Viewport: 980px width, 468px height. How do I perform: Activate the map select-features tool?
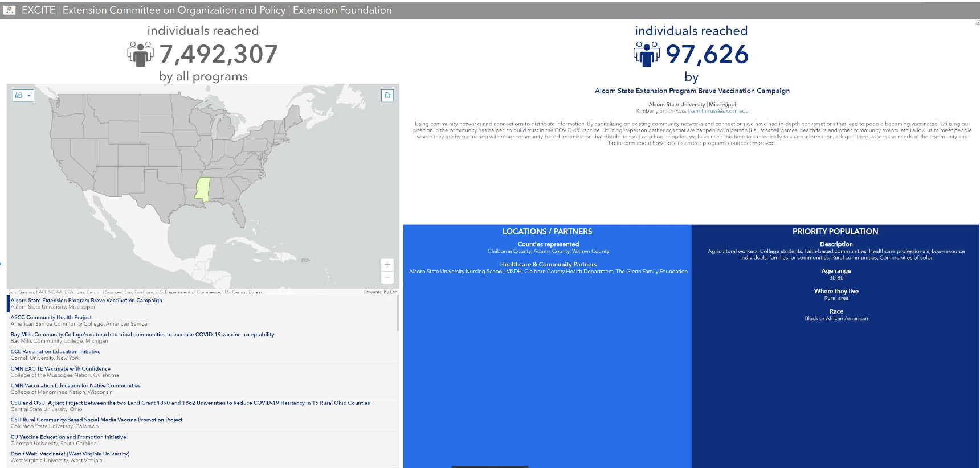click(x=19, y=96)
